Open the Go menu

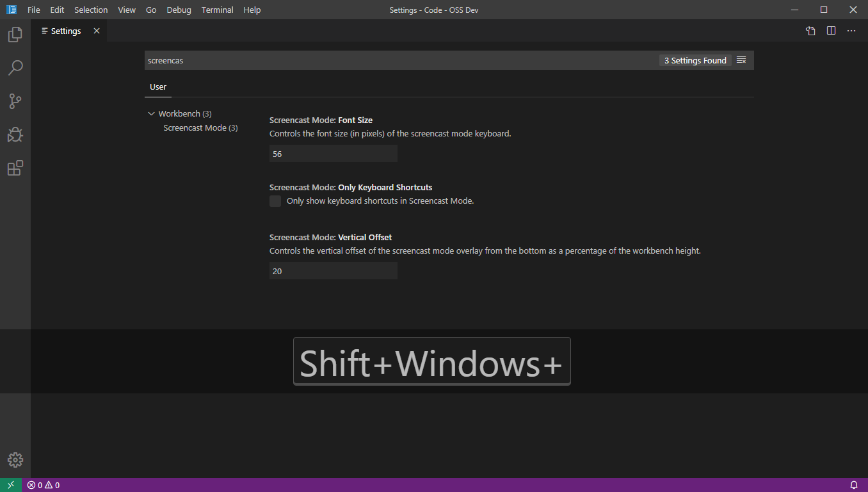click(x=151, y=10)
